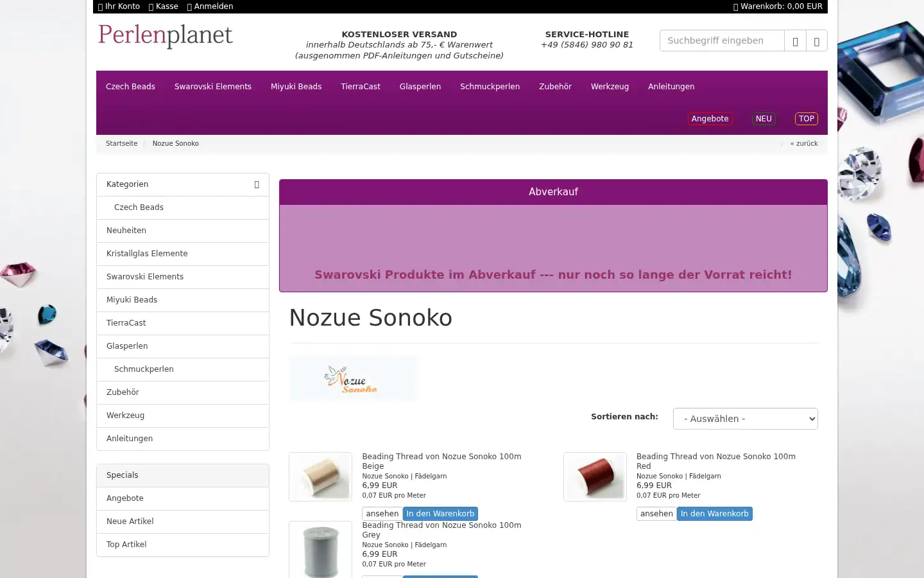Click the TOP badge button
Viewport: 924px width, 578px height.
click(x=807, y=119)
